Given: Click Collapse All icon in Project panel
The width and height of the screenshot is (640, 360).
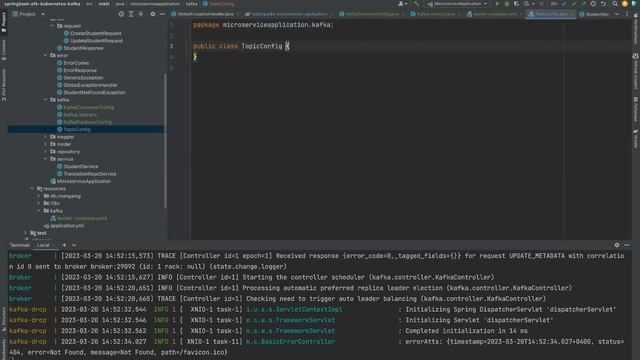Looking at the screenshot, I should (141, 14).
